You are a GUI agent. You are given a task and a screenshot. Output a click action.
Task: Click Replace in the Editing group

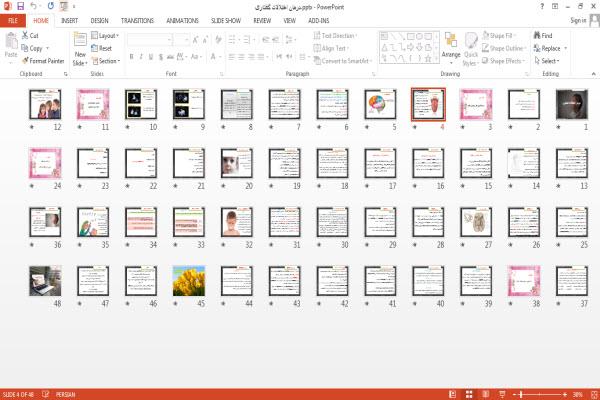coord(550,48)
